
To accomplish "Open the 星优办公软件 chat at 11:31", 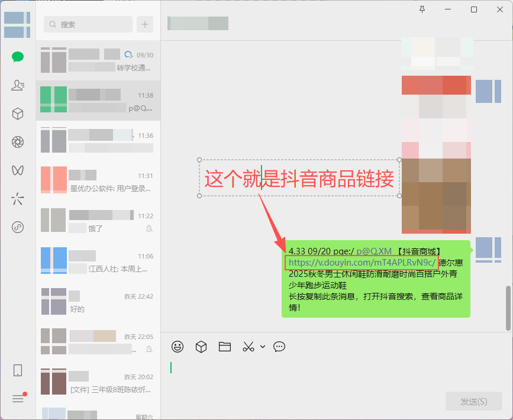I will (x=98, y=181).
